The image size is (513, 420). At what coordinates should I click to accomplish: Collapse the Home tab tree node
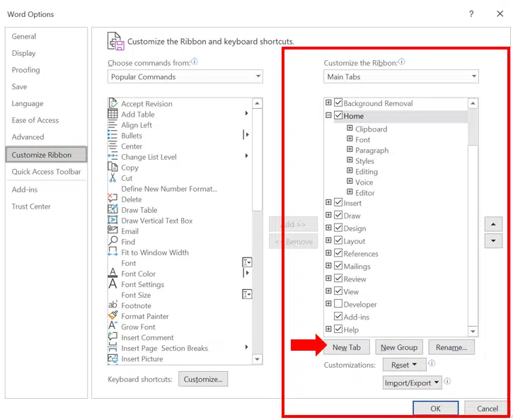click(328, 115)
